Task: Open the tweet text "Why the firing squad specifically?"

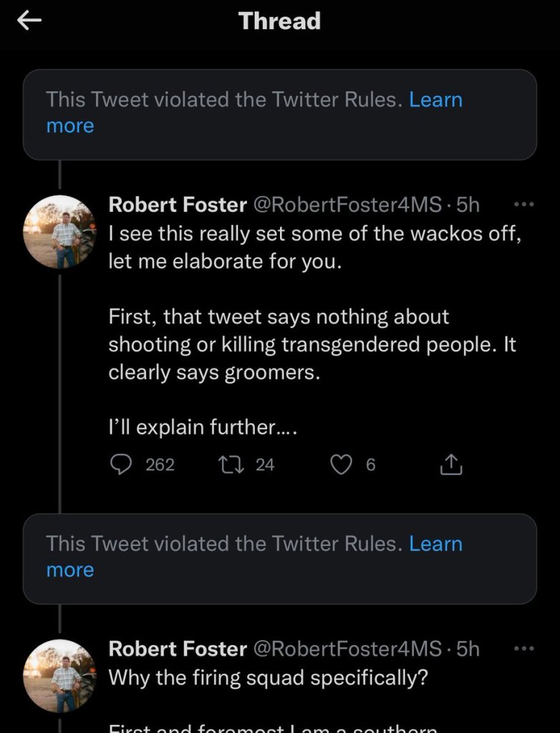Action: pos(268,677)
